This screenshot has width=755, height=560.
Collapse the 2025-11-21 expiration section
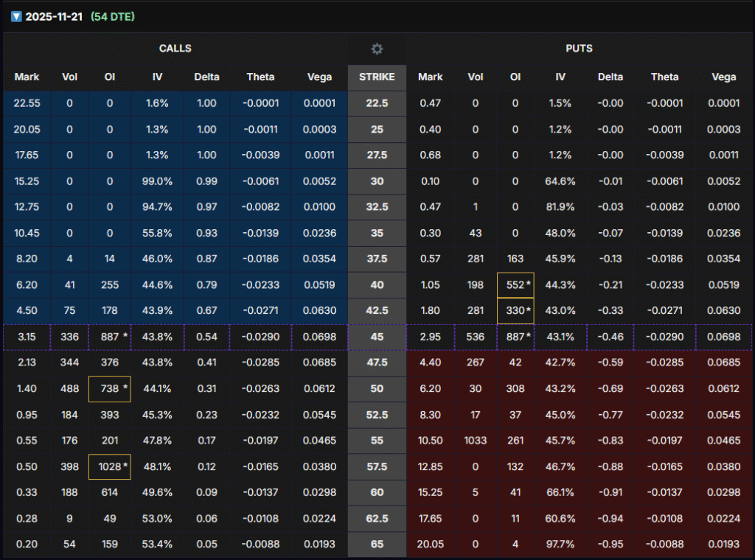[16, 16]
